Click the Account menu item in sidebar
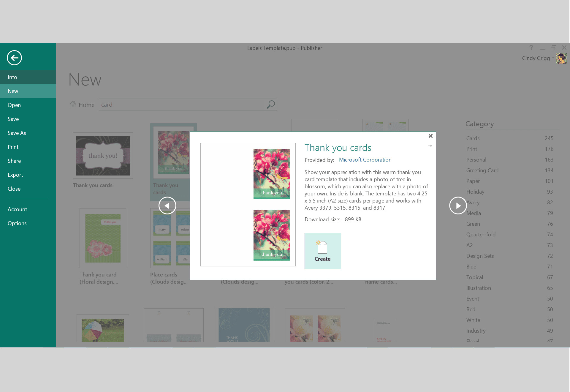Viewport: 570px width, 392px height. (x=17, y=209)
